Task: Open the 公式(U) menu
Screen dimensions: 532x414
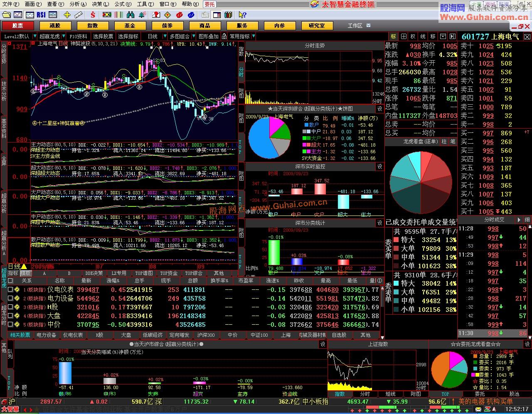Action: (x=123, y=4)
